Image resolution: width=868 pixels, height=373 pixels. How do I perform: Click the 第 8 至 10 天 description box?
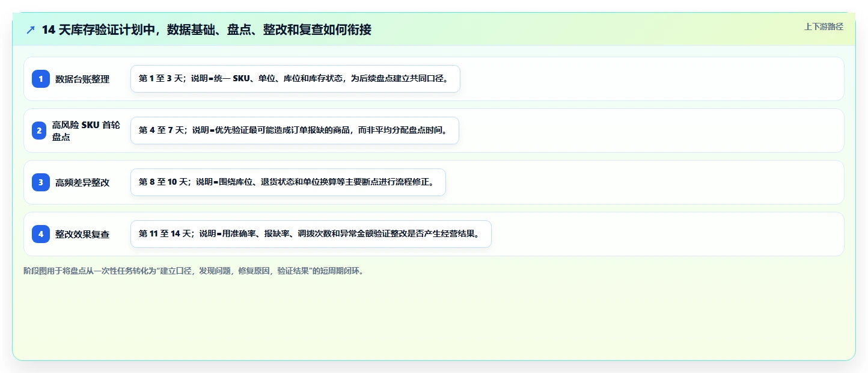point(288,182)
